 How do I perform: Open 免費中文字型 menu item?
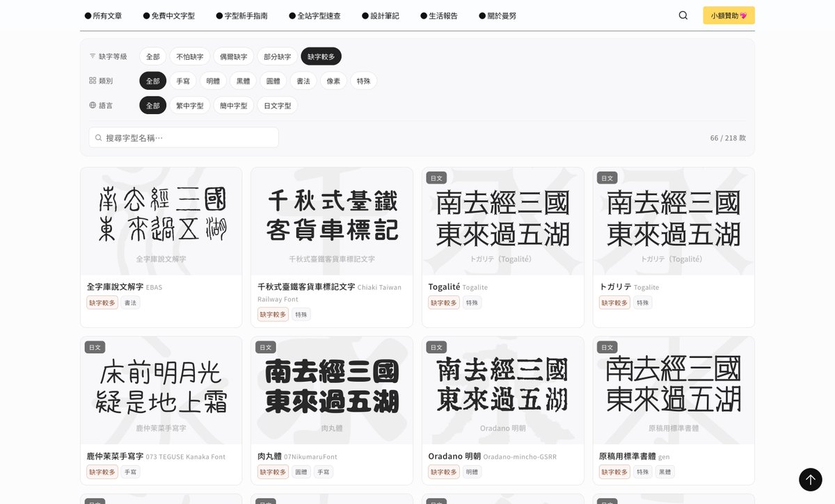(168, 15)
